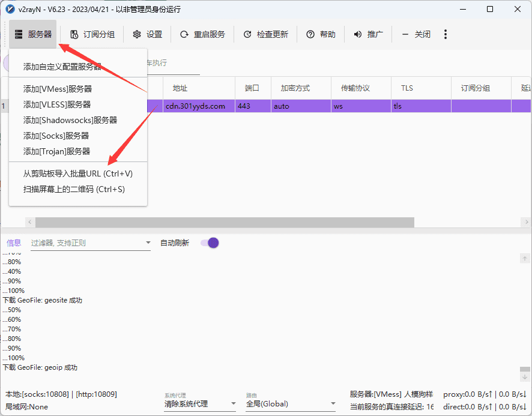Screen dimensions: 532x416
Task: Click the v2rayN app icon in title bar
Action: [x=10, y=9]
